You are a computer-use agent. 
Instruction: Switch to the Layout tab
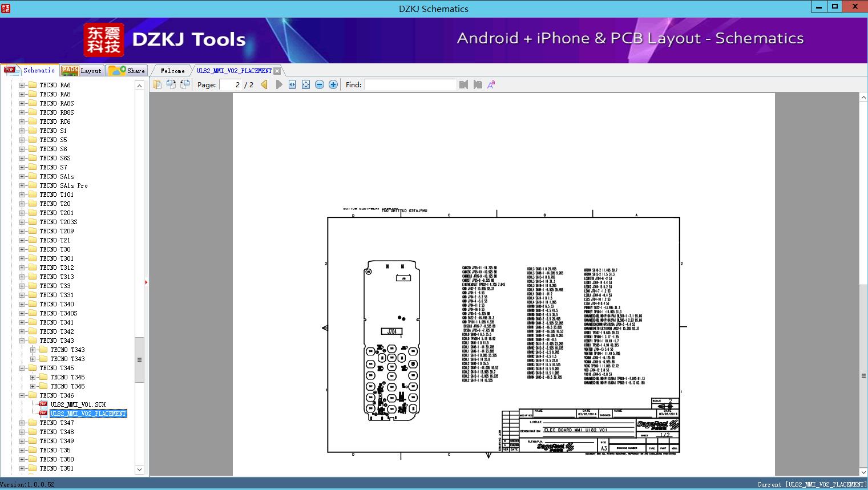[82, 71]
